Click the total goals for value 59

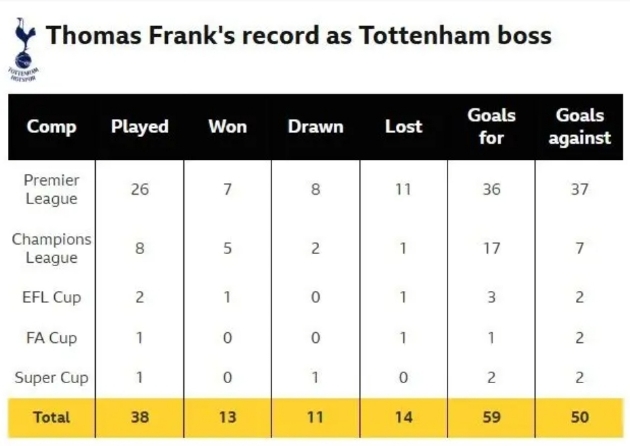click(491, 417)
